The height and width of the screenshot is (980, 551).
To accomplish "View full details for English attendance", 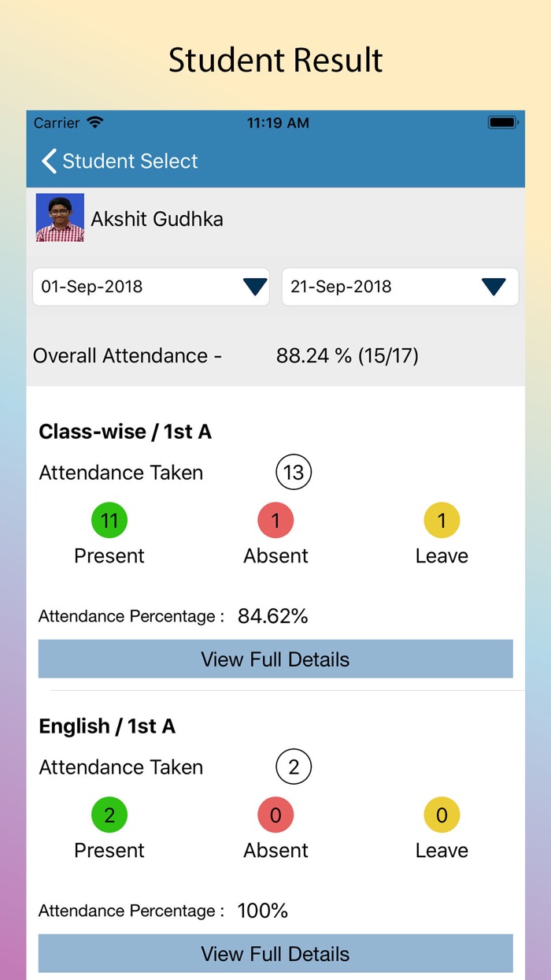I will 275,954.
